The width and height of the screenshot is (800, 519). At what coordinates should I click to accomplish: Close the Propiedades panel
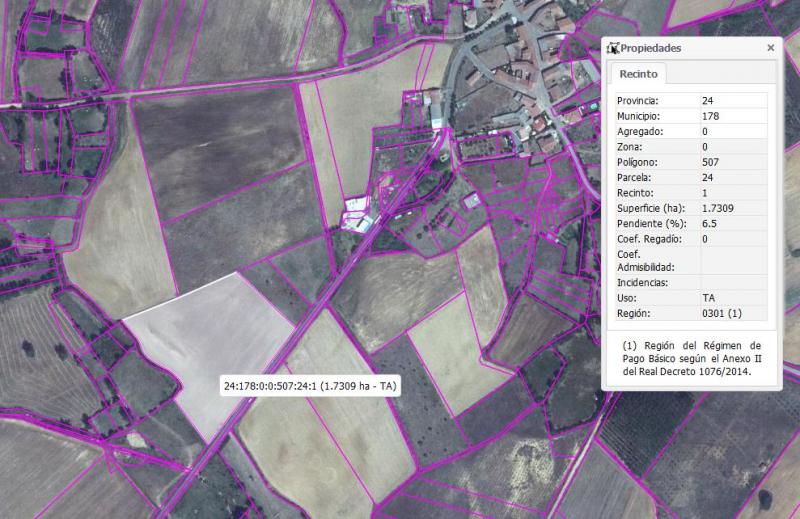(x=770, y=48)
